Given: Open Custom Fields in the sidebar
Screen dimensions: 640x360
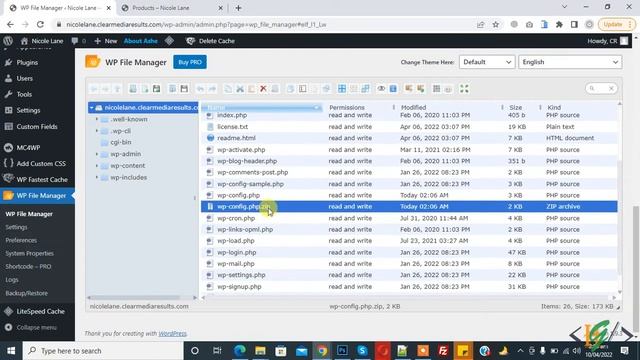Looking at the screenshot, I should [x=37, y=127].
